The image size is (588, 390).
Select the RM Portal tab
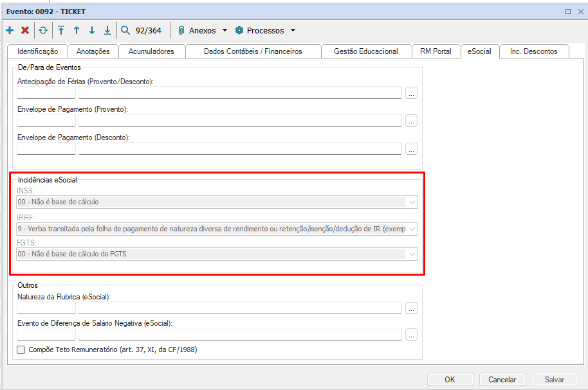[436, 51]
